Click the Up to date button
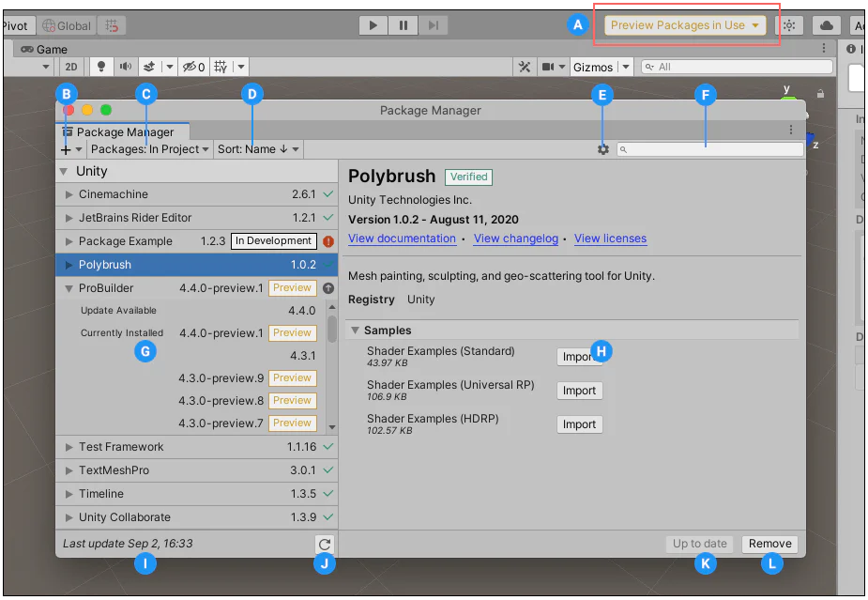Image resolution: width=868 pixels, height=600 pixels. (x=700, y=544)
